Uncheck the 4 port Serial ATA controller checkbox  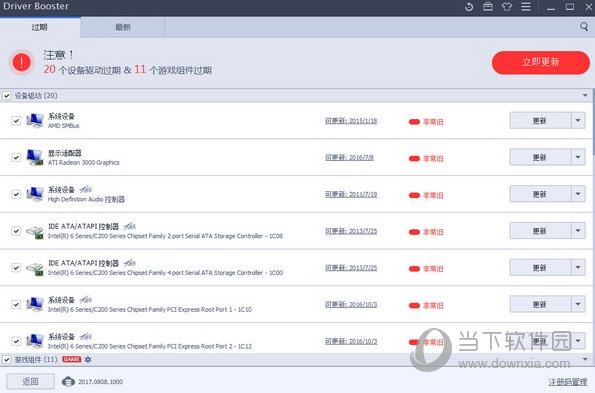click(x=16, y=268)
